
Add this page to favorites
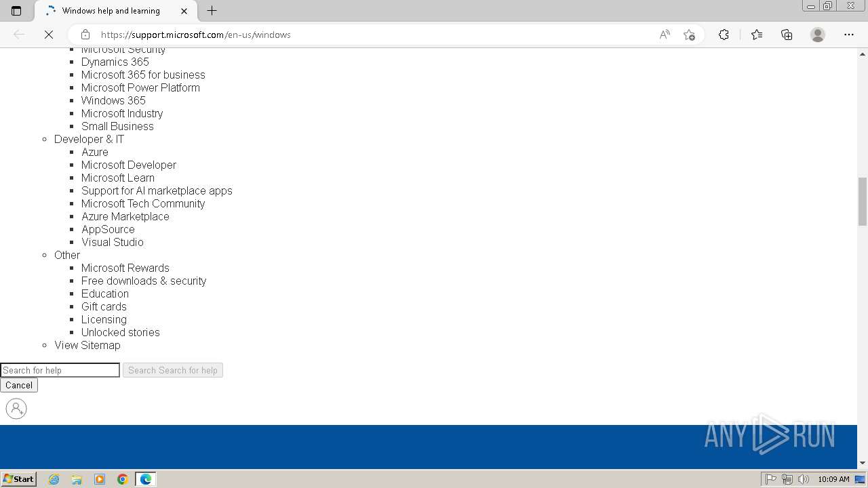[x=689, y=35]
